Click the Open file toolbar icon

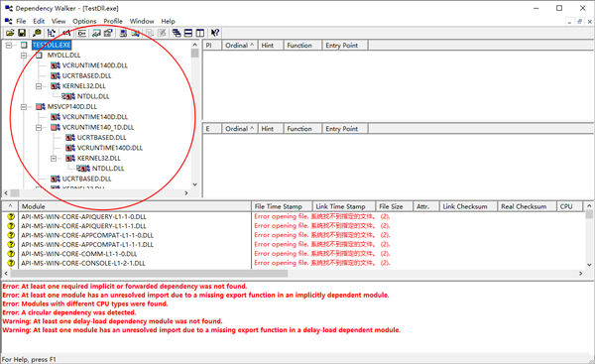pyautogui.click(x=10, y=33)
